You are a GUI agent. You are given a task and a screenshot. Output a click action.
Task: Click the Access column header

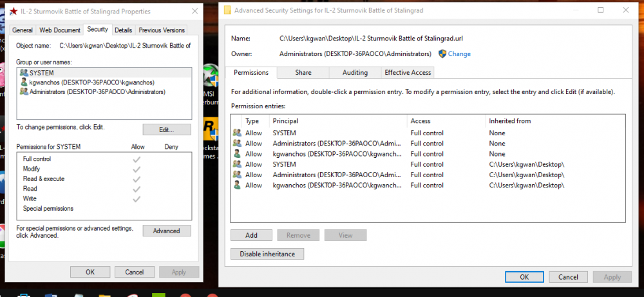446,120
